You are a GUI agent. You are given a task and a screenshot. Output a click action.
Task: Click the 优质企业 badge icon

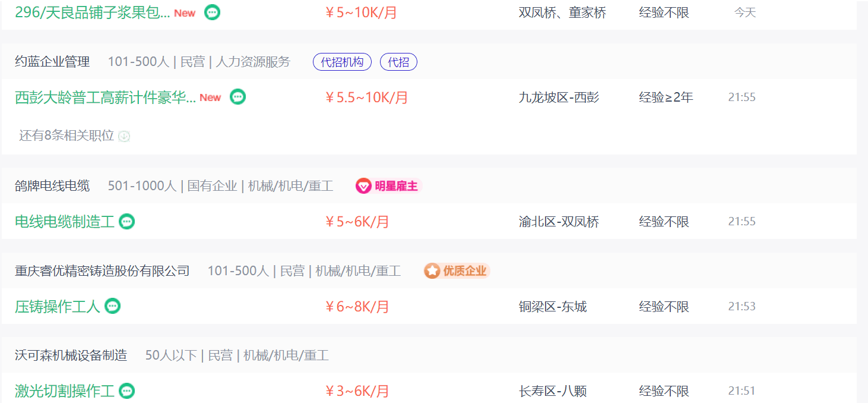[x=432, y=271]
